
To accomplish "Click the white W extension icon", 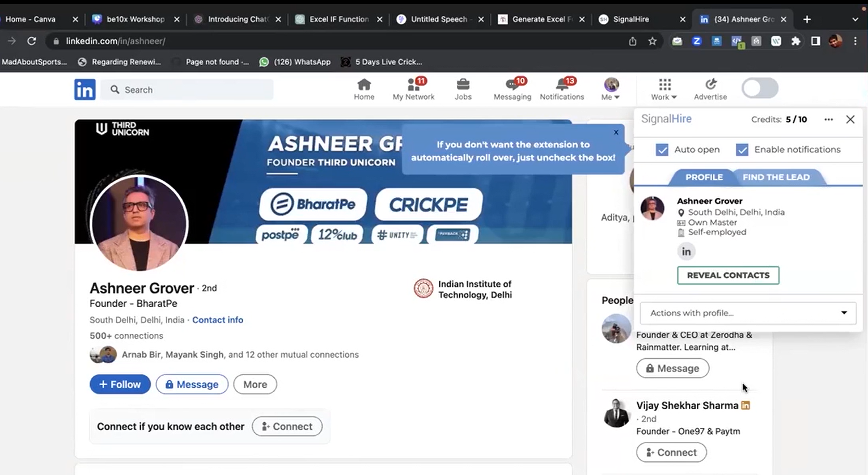I will (776, 41).
